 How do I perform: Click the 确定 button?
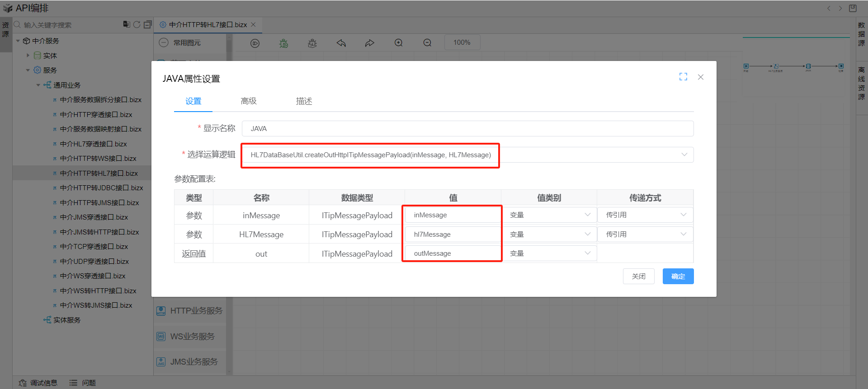(678, 276)
